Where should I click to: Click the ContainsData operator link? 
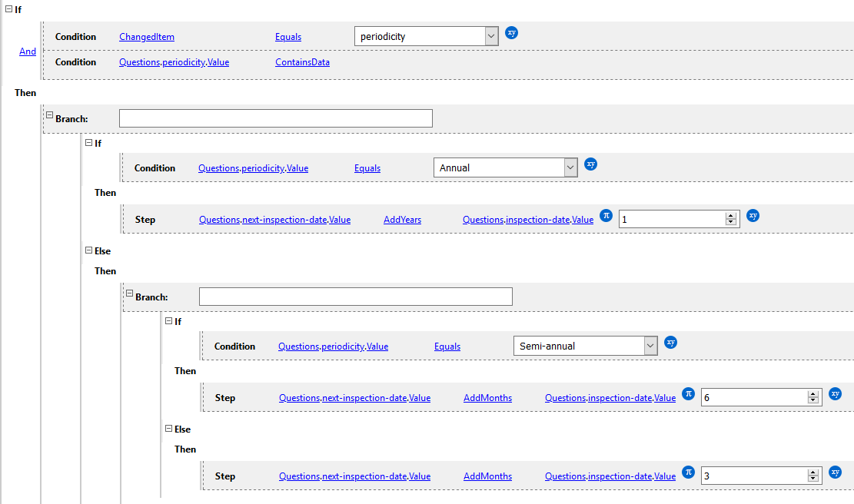click(x=302, y=62)
